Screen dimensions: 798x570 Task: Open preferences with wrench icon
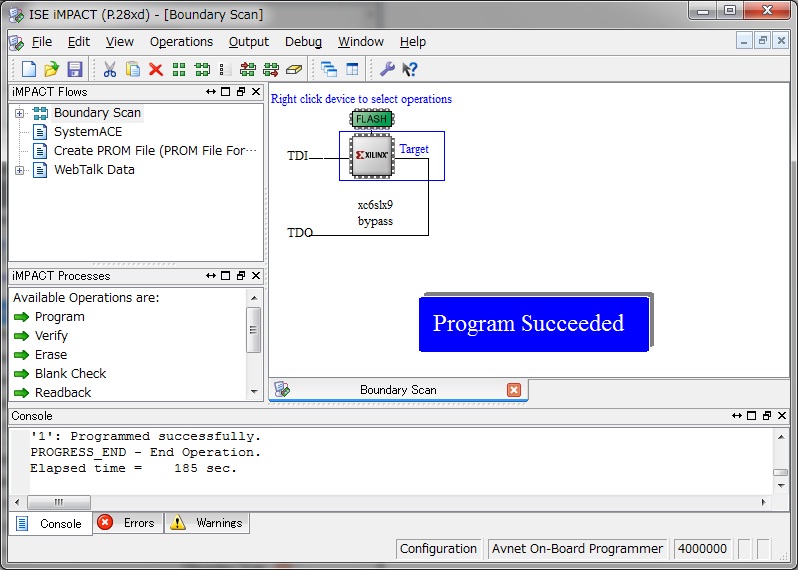387,69
